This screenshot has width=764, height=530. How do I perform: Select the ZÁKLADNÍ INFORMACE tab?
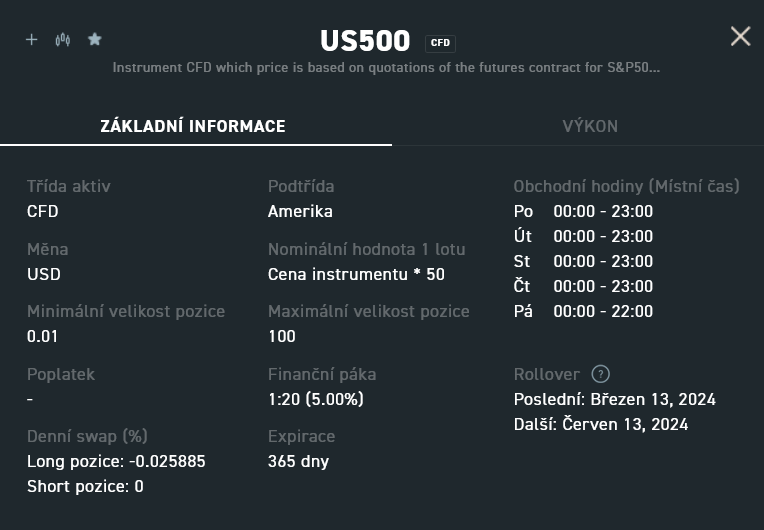click(193, 126)
